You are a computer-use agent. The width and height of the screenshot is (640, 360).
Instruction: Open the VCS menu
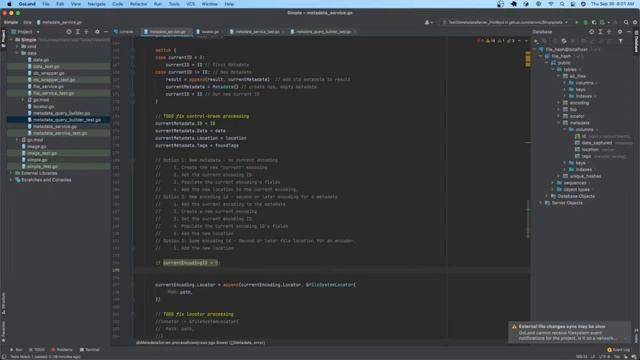pos(191,4)
